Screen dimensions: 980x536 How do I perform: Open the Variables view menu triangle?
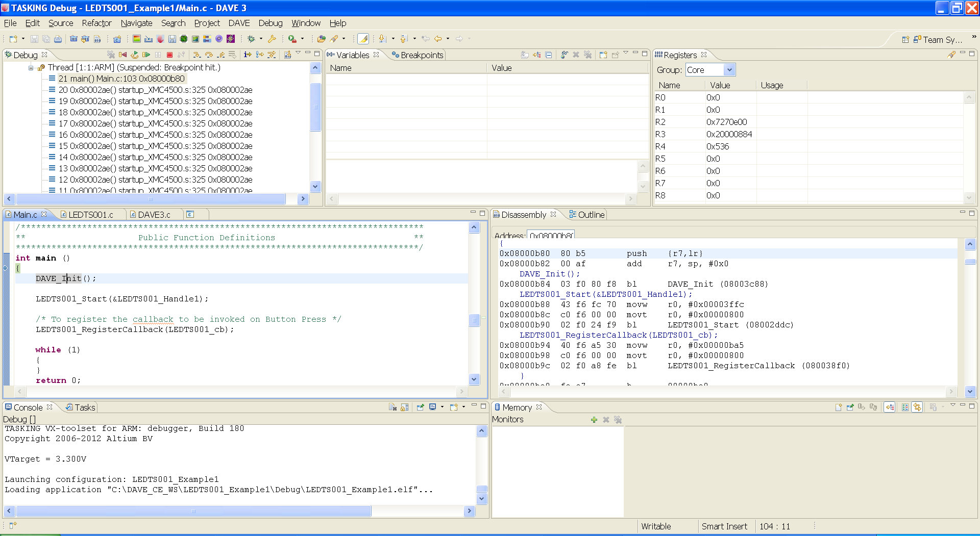pyautogui.click(x=626, y=53)
